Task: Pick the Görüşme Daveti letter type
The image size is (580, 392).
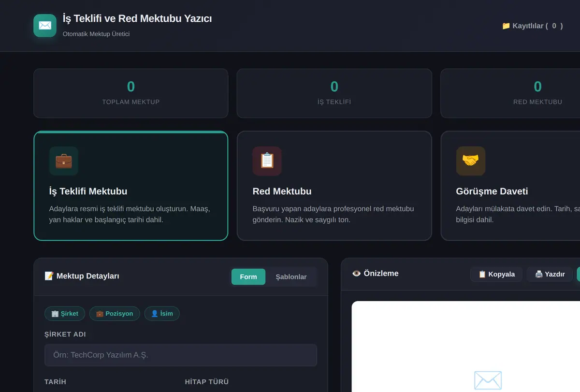Action: (x=510, y=186)
